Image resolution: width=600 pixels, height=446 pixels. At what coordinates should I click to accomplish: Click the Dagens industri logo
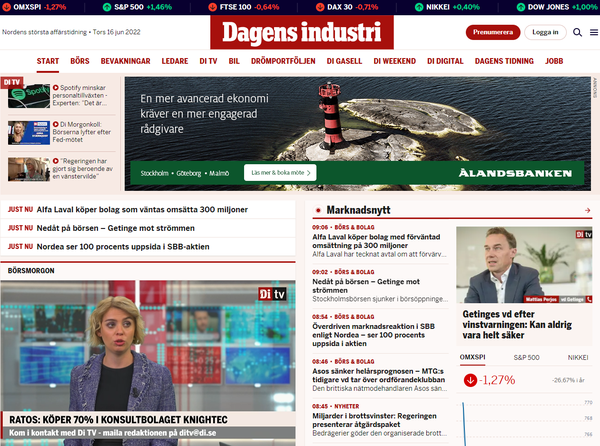[302, 33]
